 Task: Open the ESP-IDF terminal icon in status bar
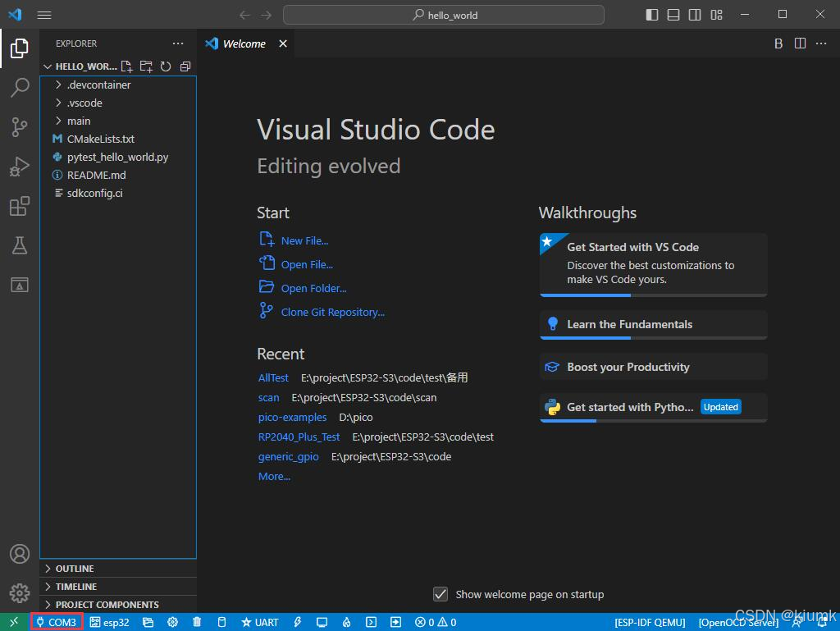point(371,622)
